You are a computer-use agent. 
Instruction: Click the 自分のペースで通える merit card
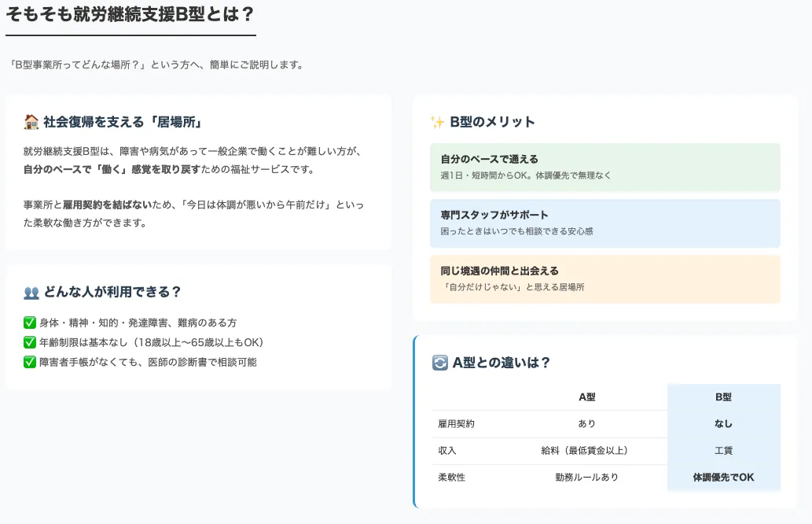[x=605, y=167]
